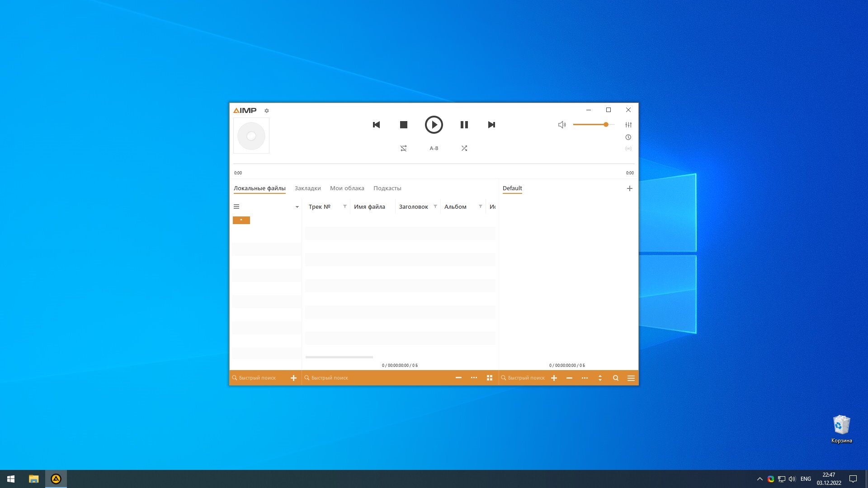Switch to the Закладки tab
868x488 pixels.
307,188
